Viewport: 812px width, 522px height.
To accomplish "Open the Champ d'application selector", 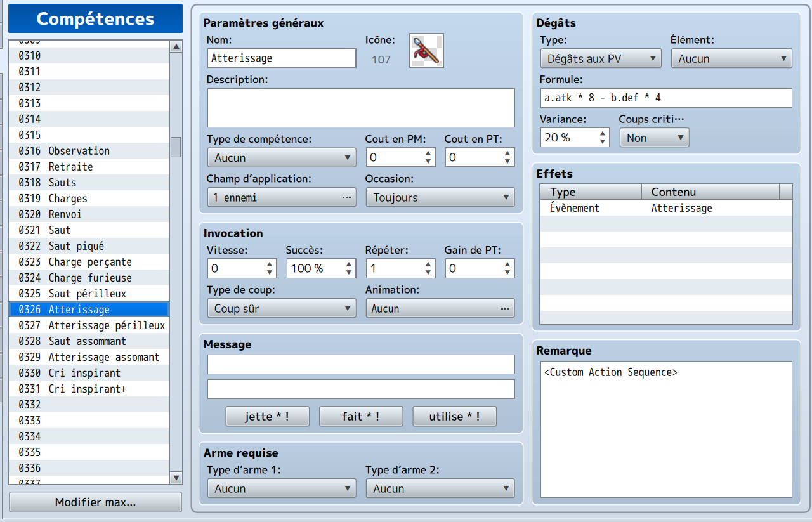I will [x=282, y=197].
